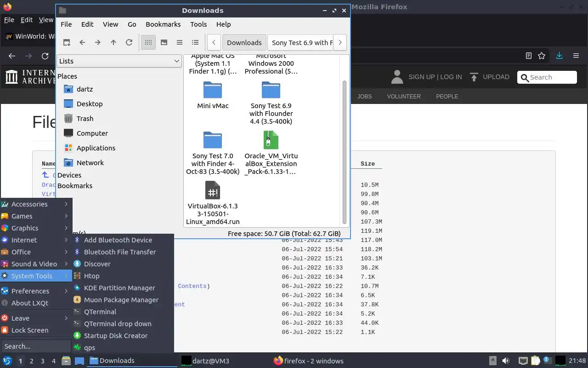This screenshot has width=588, height=368.
Task: Choose Lock Screen in start menu
Action: pos(36,330)
